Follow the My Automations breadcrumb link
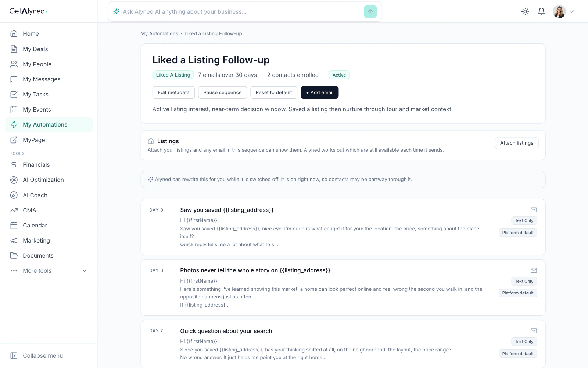 159,33
